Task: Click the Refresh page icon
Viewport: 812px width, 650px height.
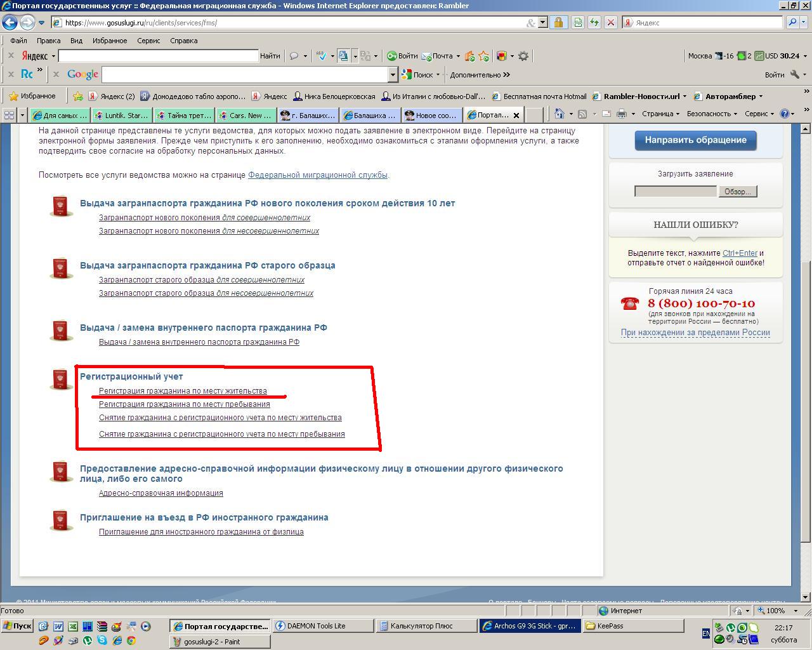Action: 594,23
